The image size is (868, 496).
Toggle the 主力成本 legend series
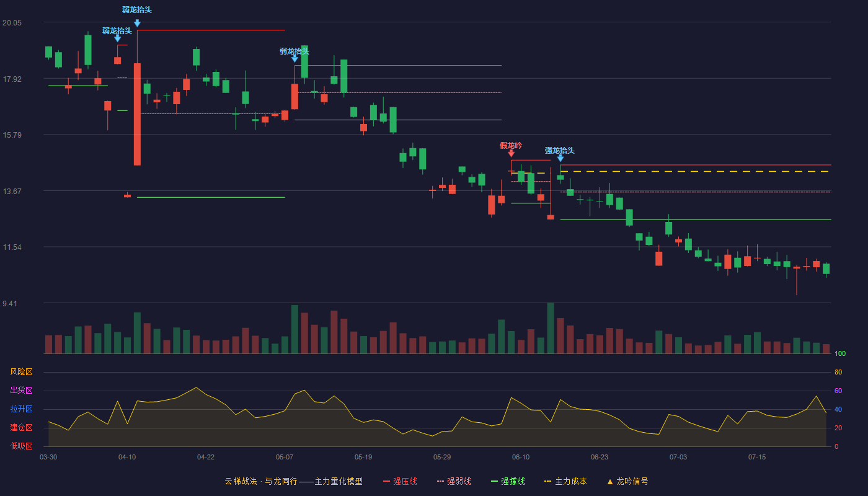[565, 481]
